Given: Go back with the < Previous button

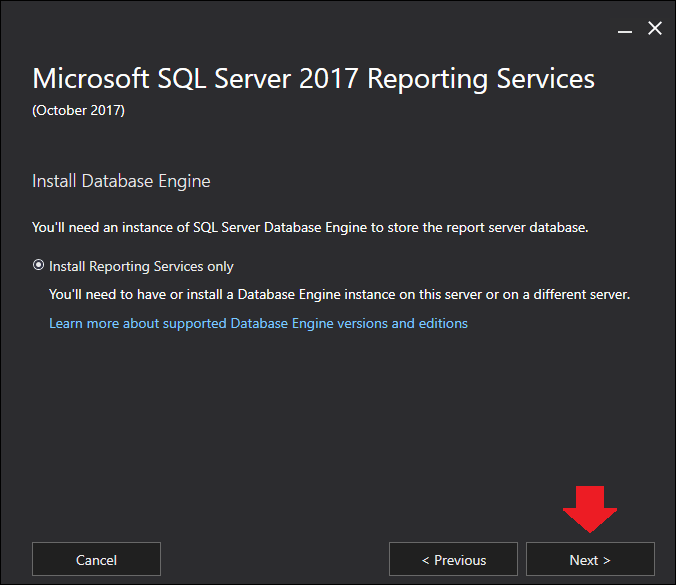Looking at the screenshot, I should tap(453, 559).
